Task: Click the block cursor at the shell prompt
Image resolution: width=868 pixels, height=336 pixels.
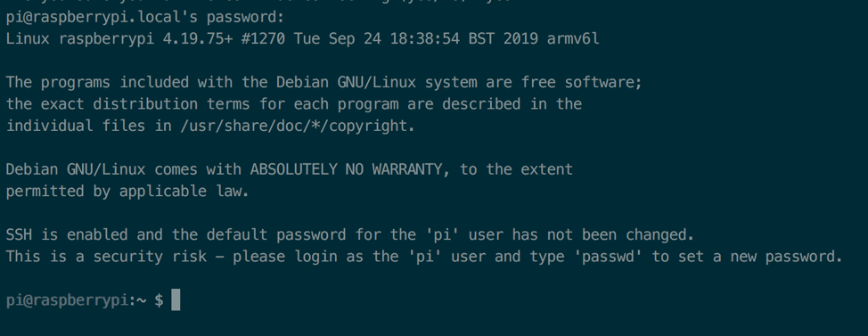Action: click(x=176, y=300)
